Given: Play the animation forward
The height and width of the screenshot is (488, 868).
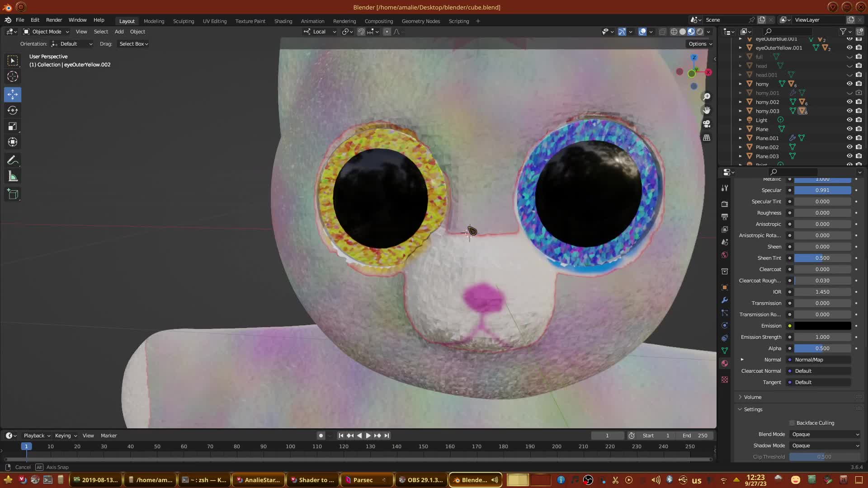Looking at the screenshot, I should pos(368,436).
